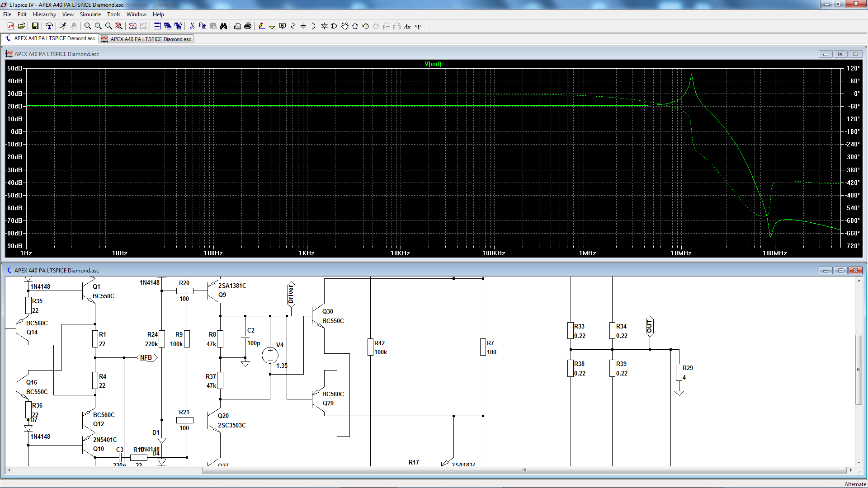Screen dimensions: 868x488
Task: Click the Zoom to Fit icon
Action: pyautogui.click(x=119, y=26)
